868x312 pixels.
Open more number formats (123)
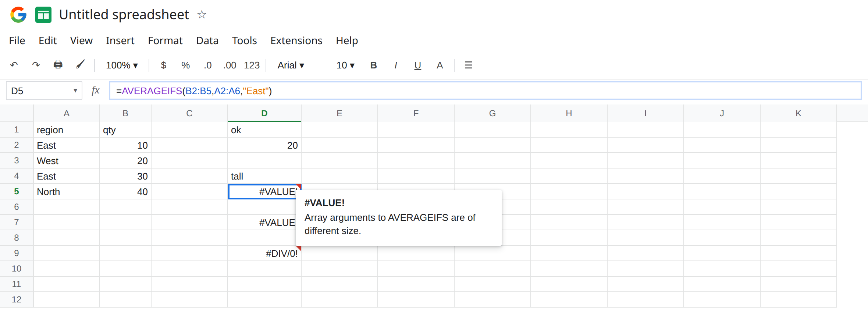pos(252,65)
